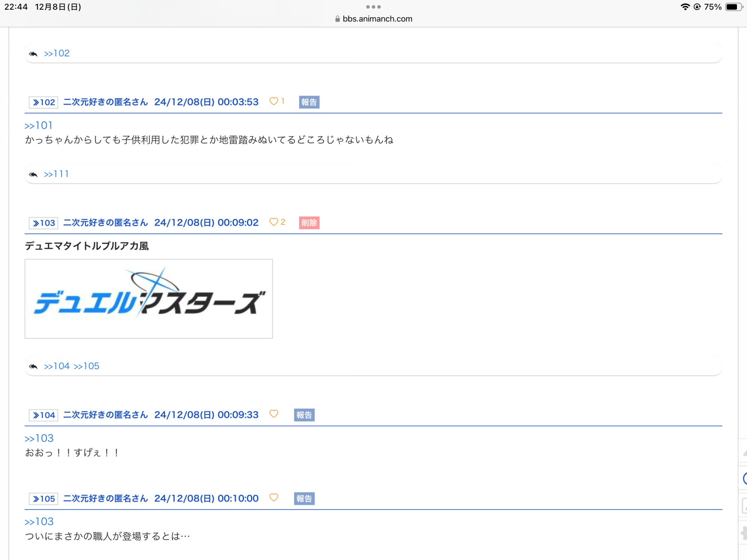Report post 102 with the 報告 button
The height and width of the screenshot is (560, 747).
coord(309,102)
